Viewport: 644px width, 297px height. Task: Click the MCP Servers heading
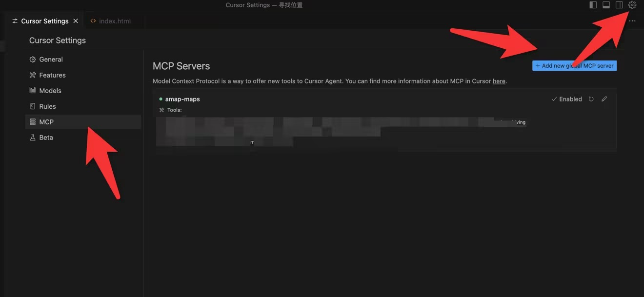(x=181, y=66)
